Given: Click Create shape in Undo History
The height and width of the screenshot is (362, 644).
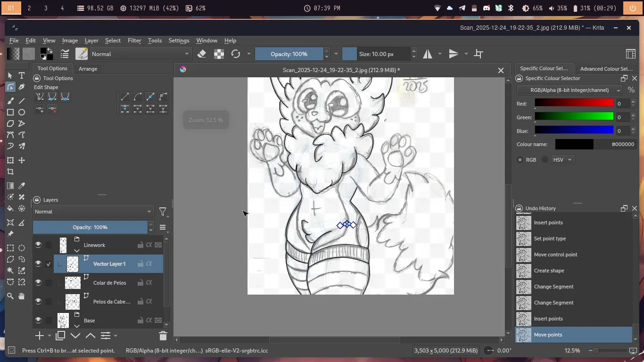Looking at the screenshot, I should pyautogui.click(x=549, y=271).
